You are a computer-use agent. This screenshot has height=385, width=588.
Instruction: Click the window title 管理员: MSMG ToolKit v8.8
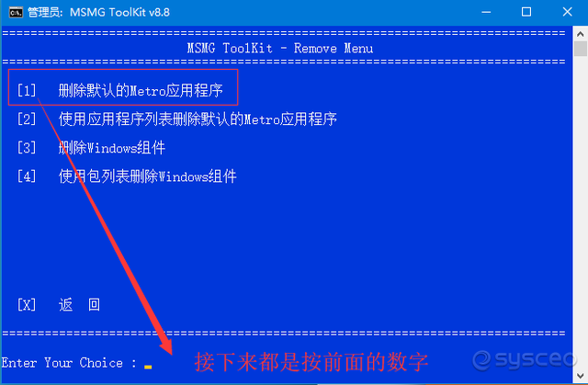(98, 12)
